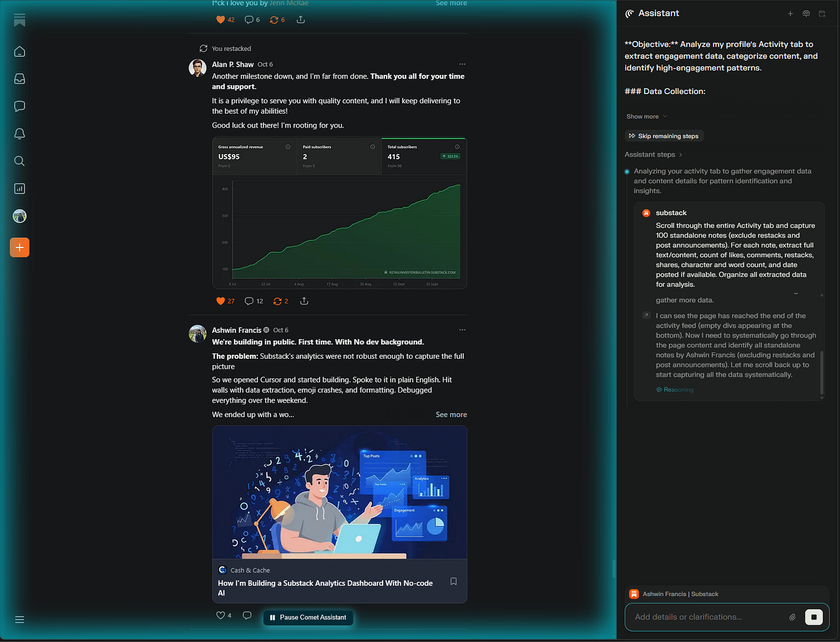Image resolution: width=840 pixels, height=642 pixels.
Task: Focus the Add details or clarifications field
Action: click(708, 617)
